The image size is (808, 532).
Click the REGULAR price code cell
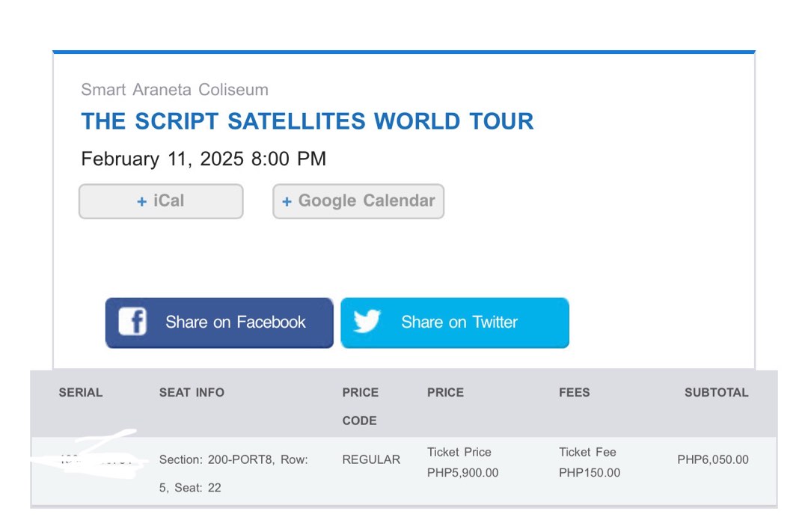[371, 459]
